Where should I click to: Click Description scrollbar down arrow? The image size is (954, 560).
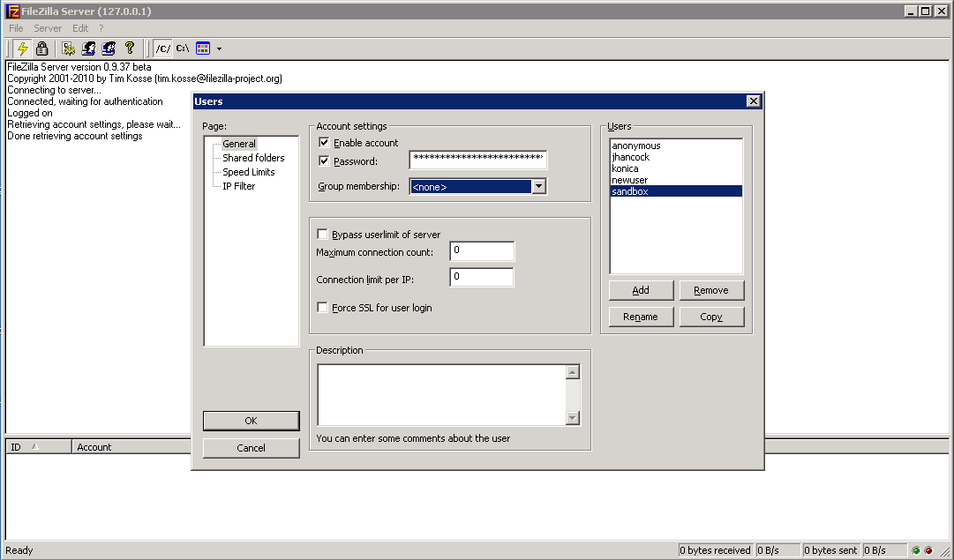tap(573, 418)
